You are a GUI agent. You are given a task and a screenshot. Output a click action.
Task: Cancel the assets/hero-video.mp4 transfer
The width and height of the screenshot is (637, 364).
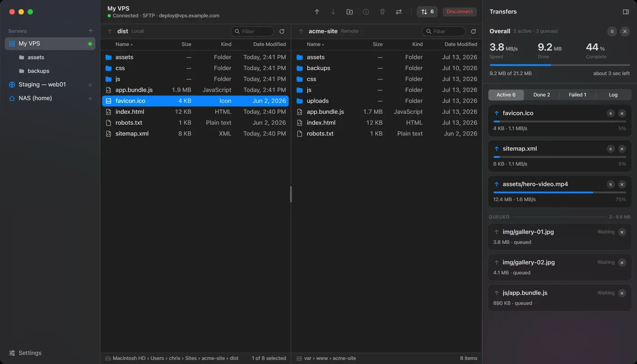pos(622,184)
